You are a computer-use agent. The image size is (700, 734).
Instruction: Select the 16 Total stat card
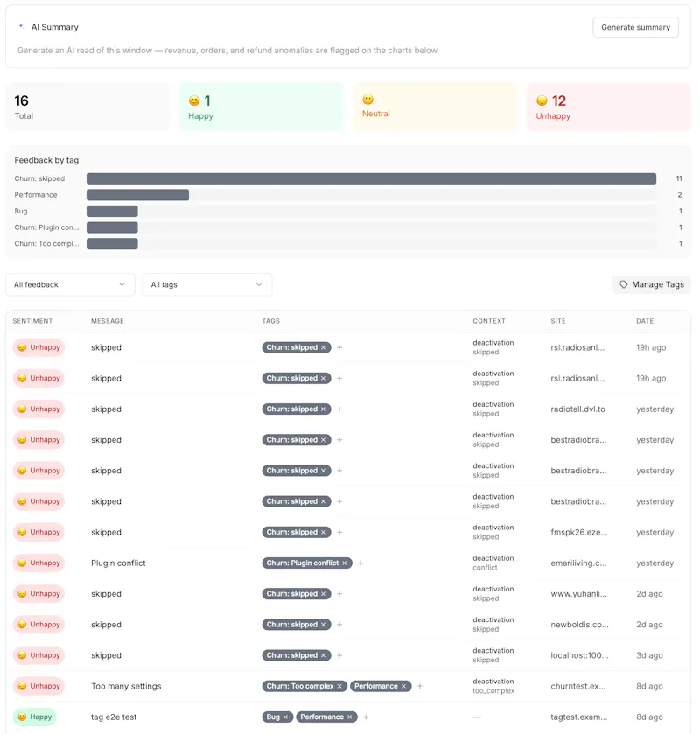pos(87,107)
